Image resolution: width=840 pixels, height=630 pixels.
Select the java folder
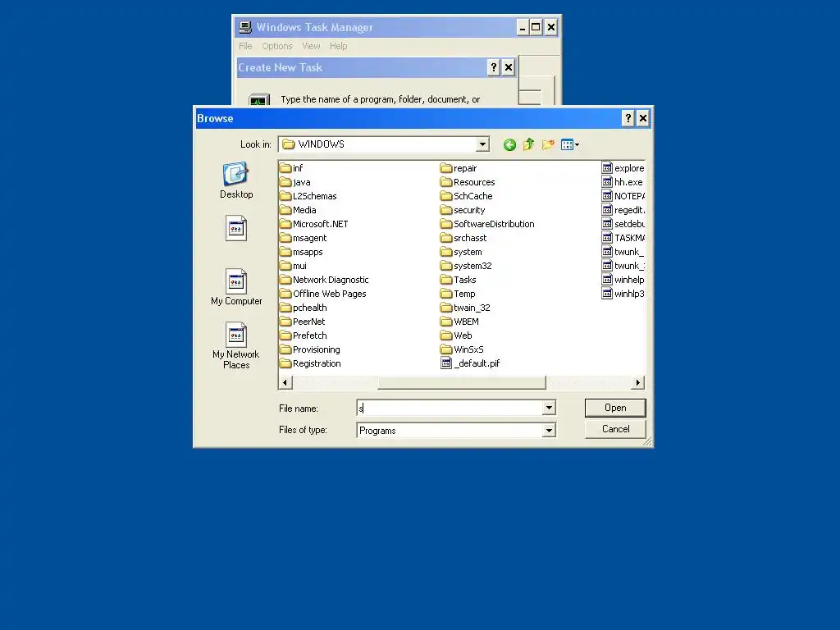[295, 182]
